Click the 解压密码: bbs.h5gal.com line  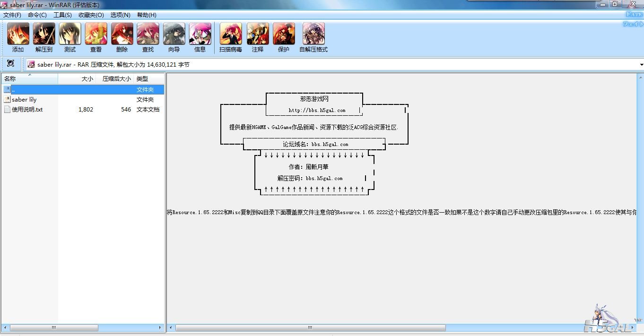310,179
